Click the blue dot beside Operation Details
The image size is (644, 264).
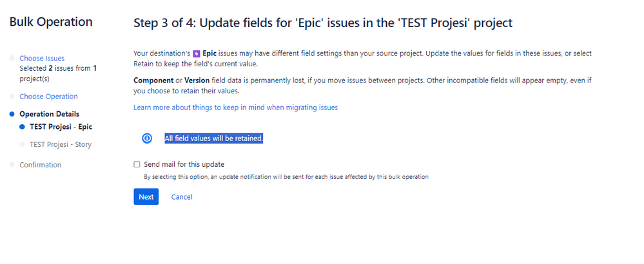click(12, 114)
